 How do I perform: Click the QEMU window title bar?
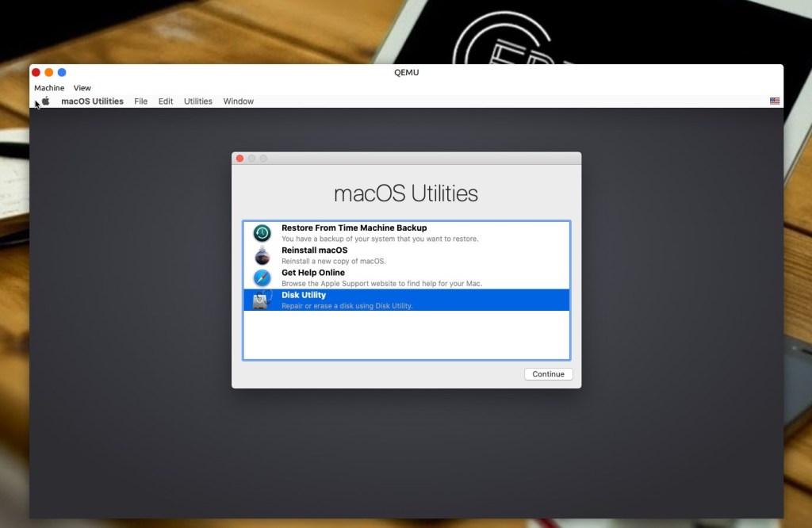click(406, 72)
